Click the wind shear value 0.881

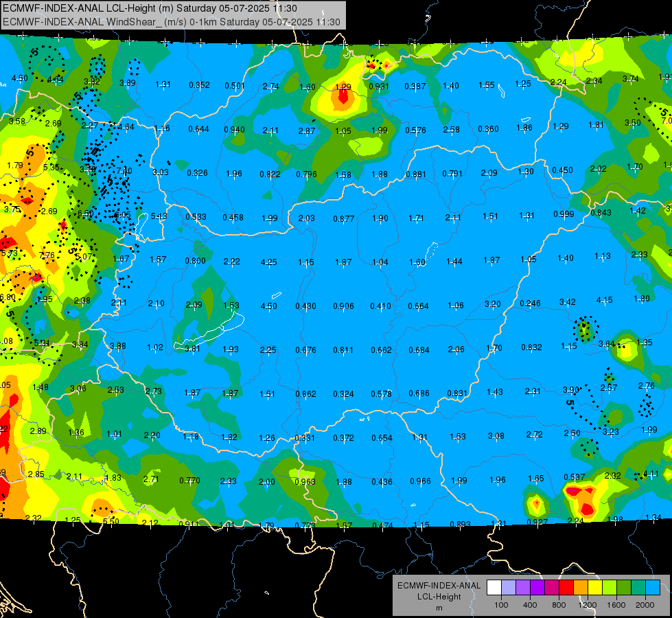(x=416, y=174)
